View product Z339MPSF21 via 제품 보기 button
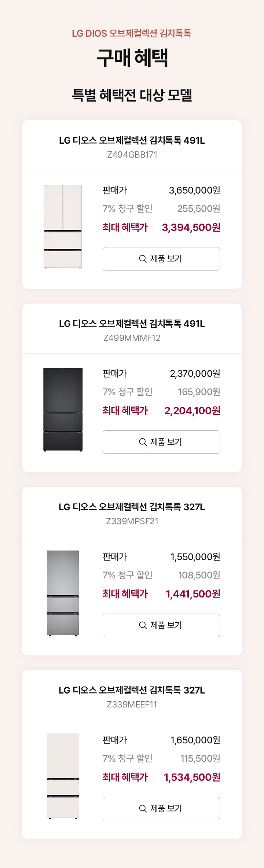This screenshot has height=868, width=264. (161, 625)
